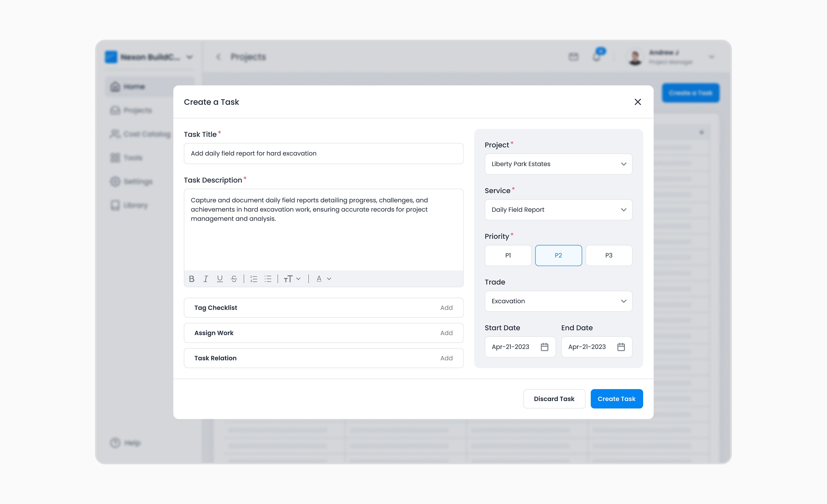Open Home in the background sidebar
This screenshot has width=827, height=504.
click(x=149, y=87)
